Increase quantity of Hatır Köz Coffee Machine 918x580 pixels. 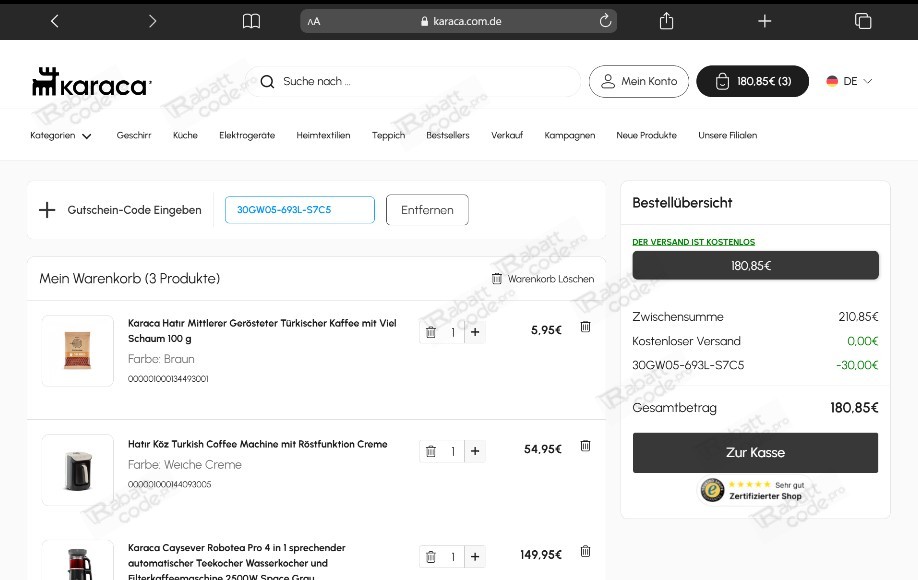click(475, 451)
